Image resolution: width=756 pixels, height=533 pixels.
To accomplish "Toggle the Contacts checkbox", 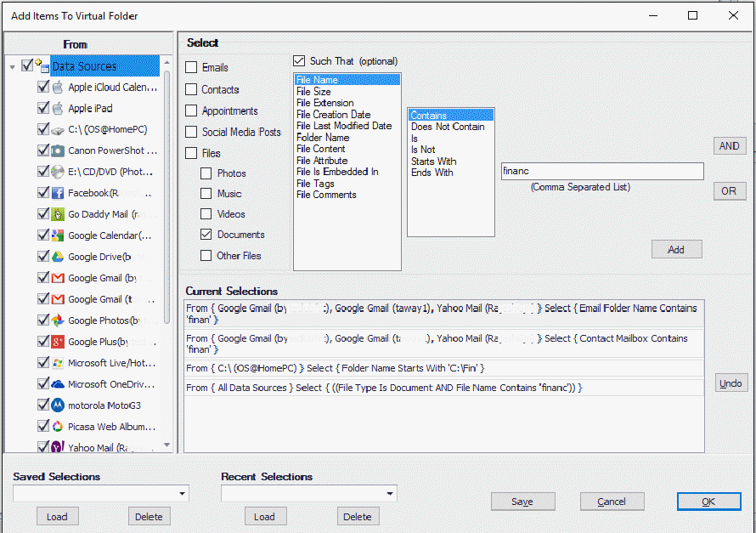I will click(x=191, y=90).
